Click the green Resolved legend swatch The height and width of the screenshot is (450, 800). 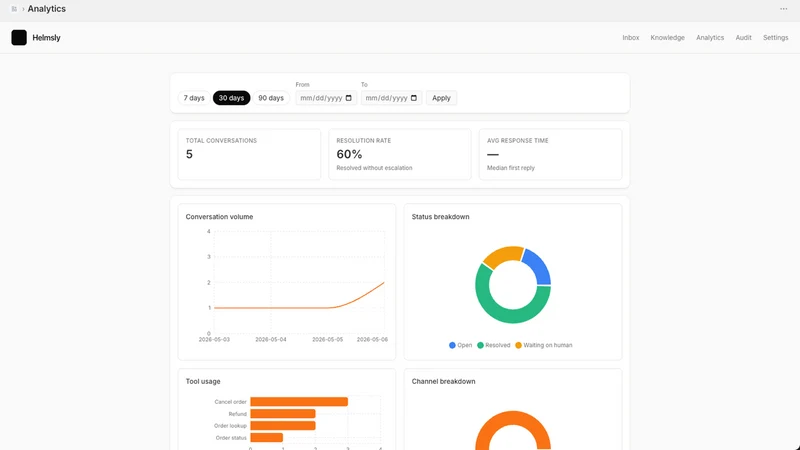pyautogui.click(x=480, y=345)
